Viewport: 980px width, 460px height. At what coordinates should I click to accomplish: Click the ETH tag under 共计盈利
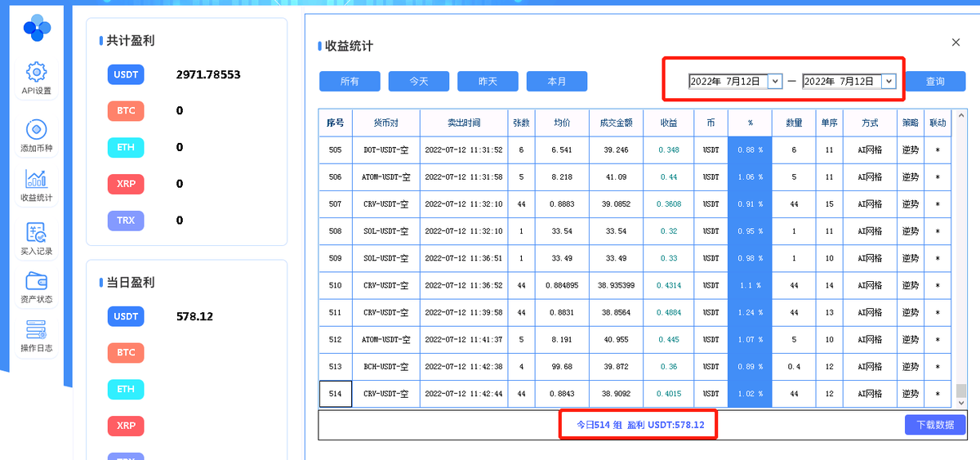[126, 147]
